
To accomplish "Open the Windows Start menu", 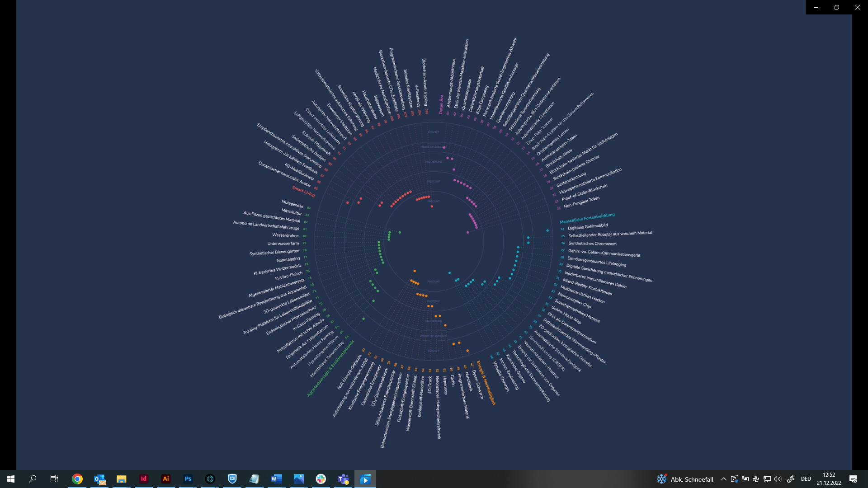I will click(x=11, y=479).
